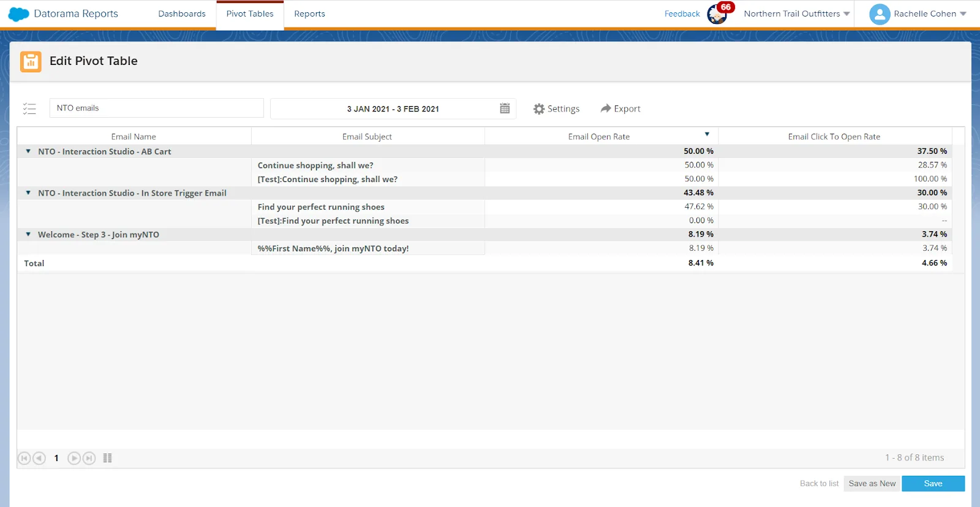Image resolution: width=980 pixels, height=507 pixels.
Task: Open the checklist field picker icon
Action: click(29, 109)
